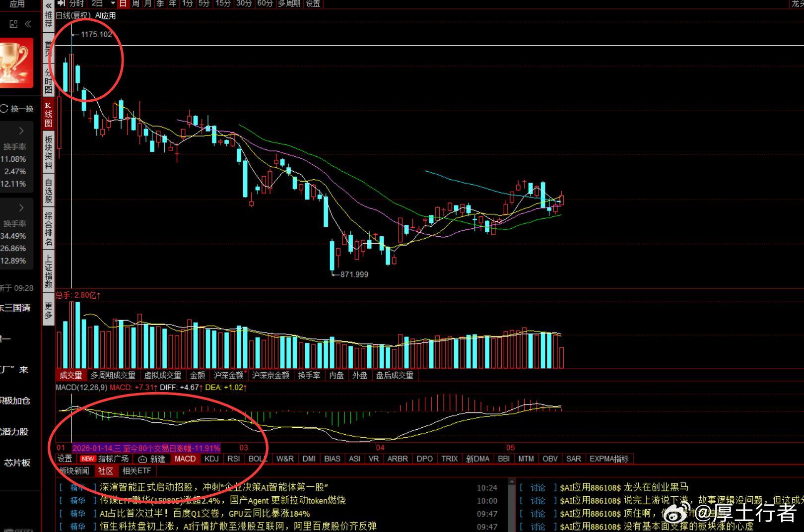Switch to 15分 minute chart
The image size is (804, 532).
click(x=223, y=3)
